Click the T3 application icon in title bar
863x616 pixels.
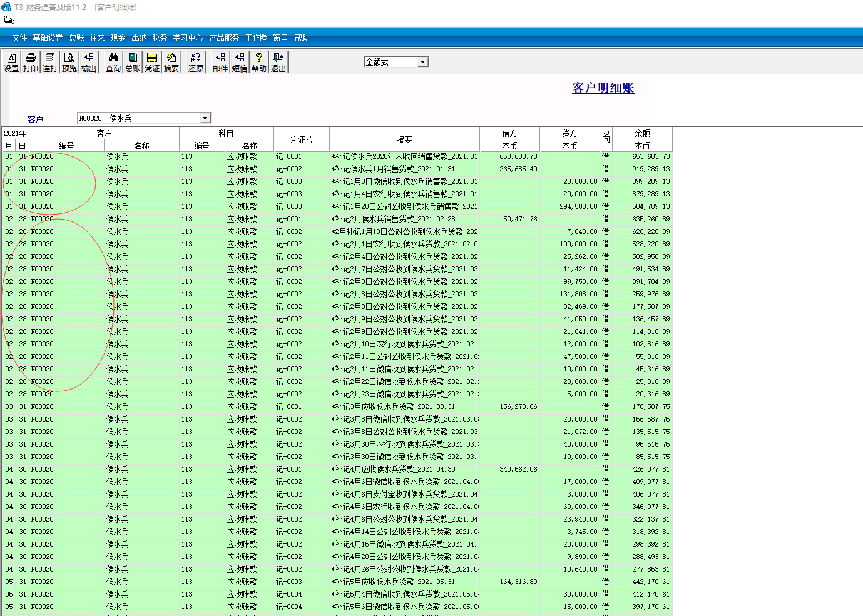tap(6, 7)
